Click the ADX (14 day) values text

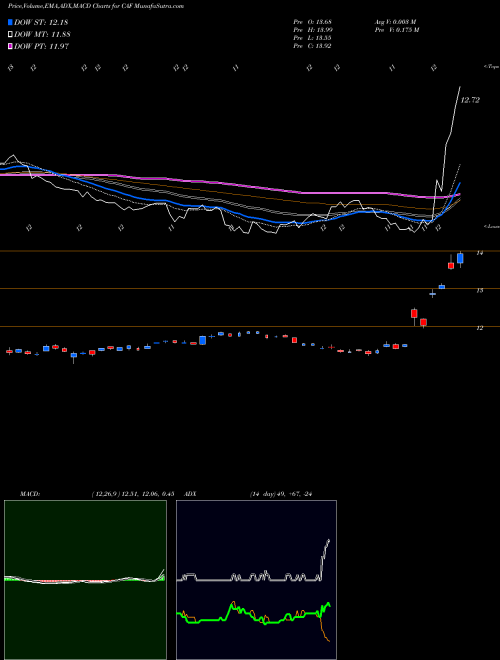281,494
